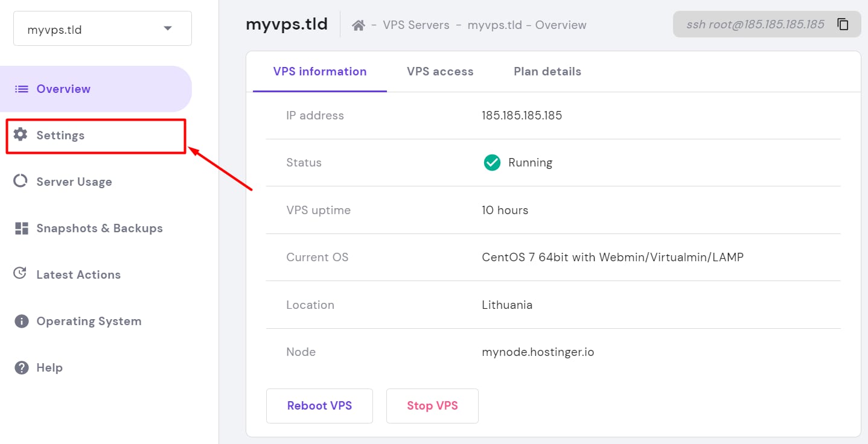Viewport: 868px width, 444px height.
Task: Click the ssh root@185.185.185.185 field
Action: 755,25
